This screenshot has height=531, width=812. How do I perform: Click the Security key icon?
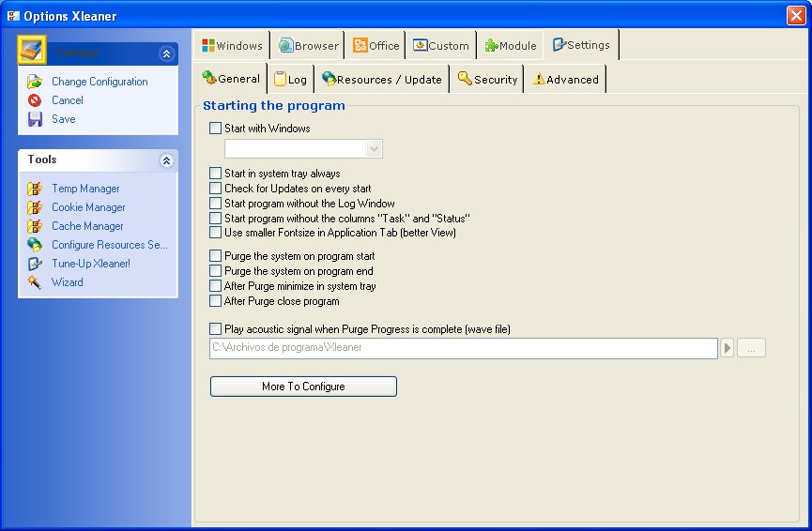(465, 79)
